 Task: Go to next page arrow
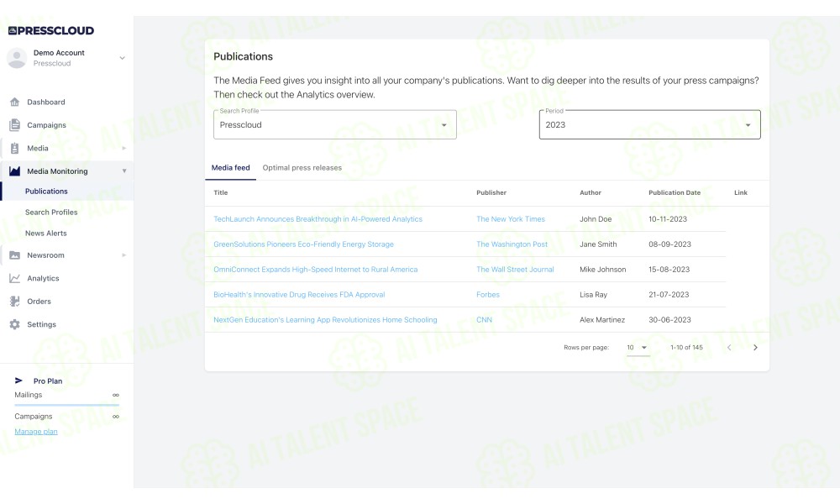[755, 348]
